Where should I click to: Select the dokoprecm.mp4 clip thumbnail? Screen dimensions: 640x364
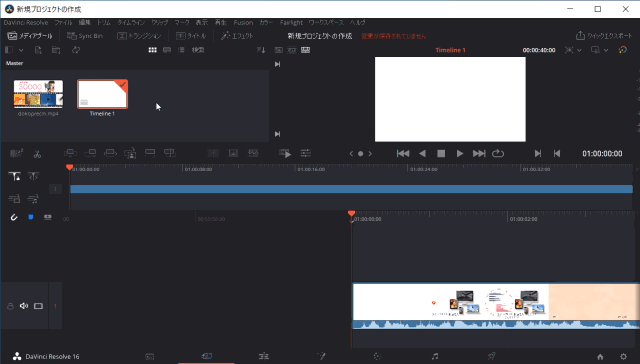click(x=38, y=94)
